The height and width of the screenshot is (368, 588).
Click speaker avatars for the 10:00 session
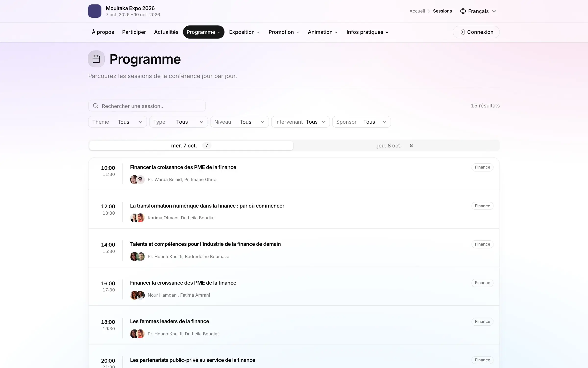[137, 180]
